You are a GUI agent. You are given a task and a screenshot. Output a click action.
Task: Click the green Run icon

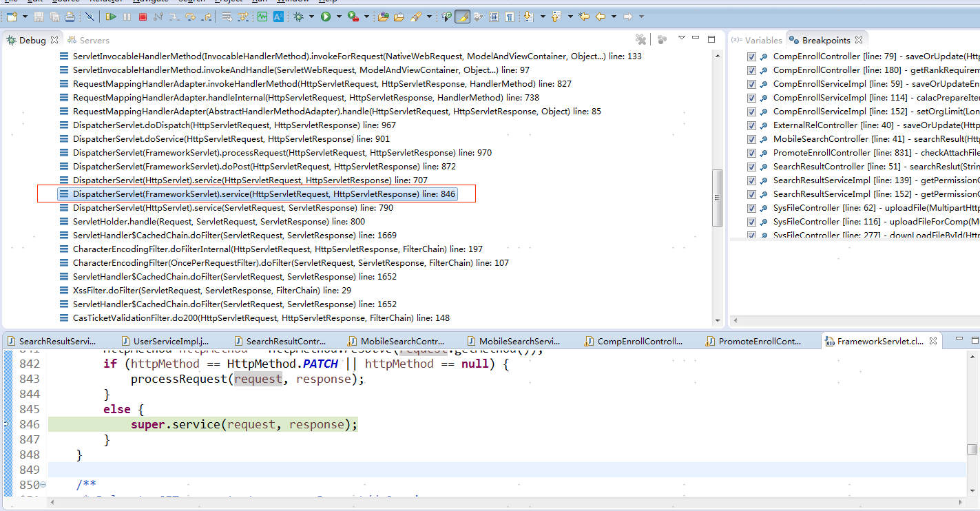(x=325, y=17)
